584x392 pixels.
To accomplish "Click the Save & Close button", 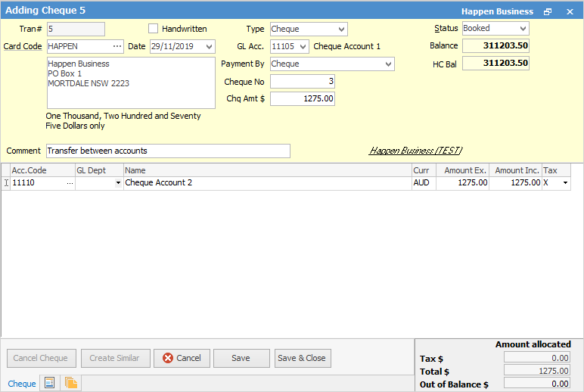I will 303,358.
